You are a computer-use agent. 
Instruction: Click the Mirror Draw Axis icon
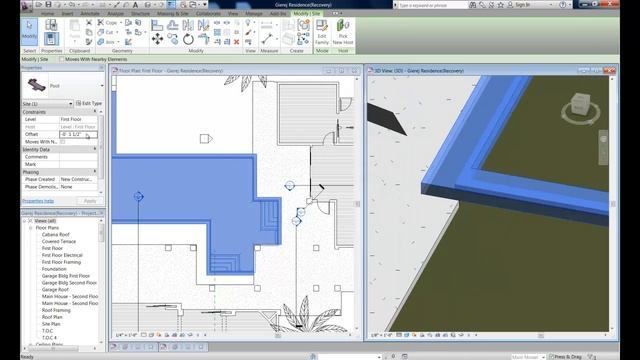(x=203, y=25)
